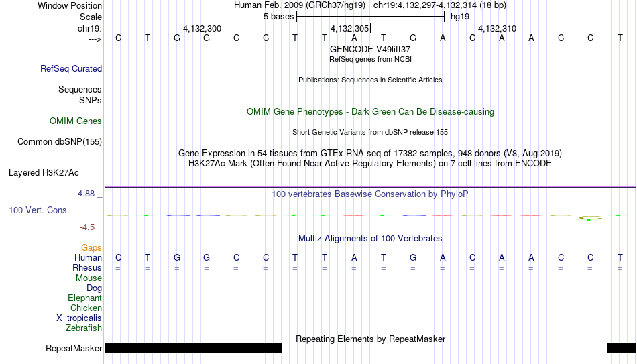Select the Mouse species row label
The width and height of the screenshot is (637, 364).
[x=89, y=278]
